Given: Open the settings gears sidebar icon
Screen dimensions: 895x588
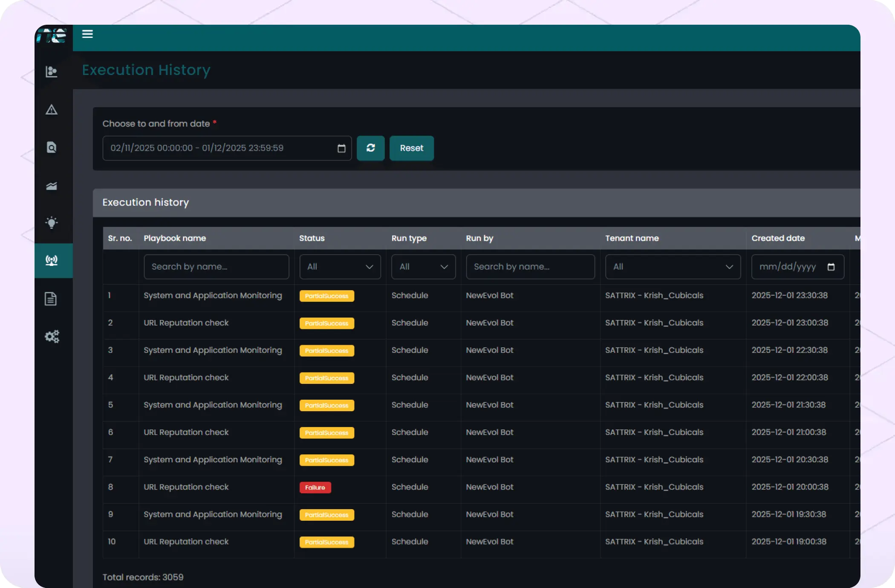Looking at the screenshot, I should coord(52,337).
